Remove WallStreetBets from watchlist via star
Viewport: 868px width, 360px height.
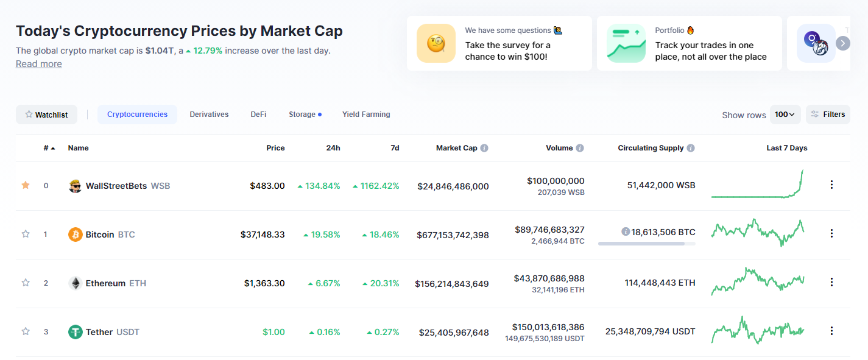pos(26,185)
